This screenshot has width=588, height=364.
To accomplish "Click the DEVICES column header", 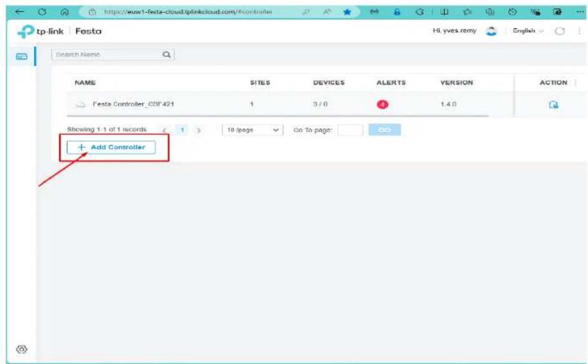I will pyautogui.click(x=328, y=83).
